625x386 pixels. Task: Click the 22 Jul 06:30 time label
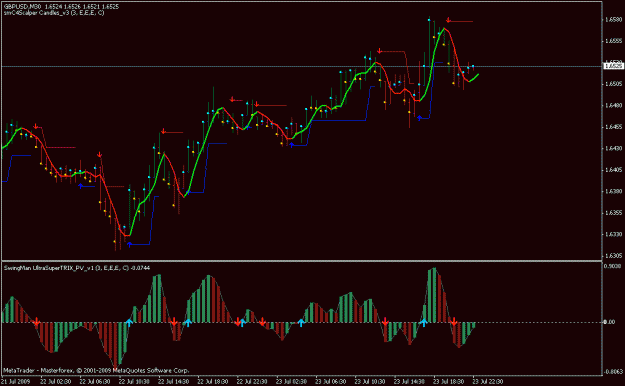95,382
